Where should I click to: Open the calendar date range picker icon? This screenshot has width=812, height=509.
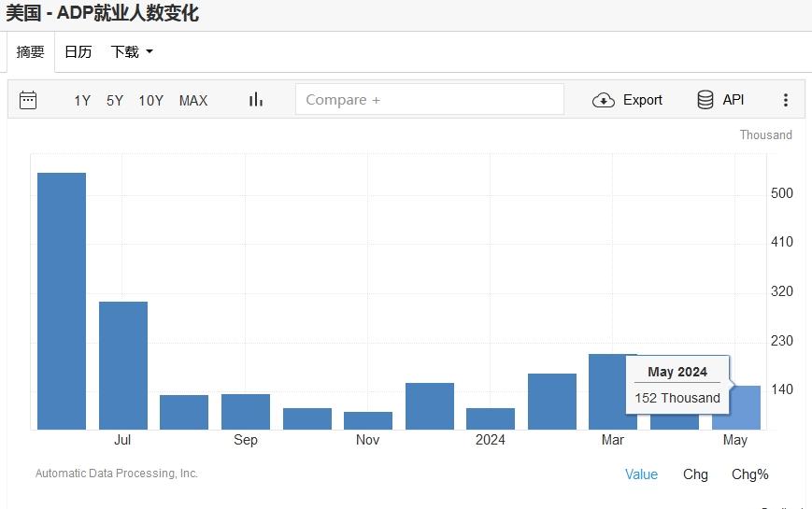click(x=28, y=100)
